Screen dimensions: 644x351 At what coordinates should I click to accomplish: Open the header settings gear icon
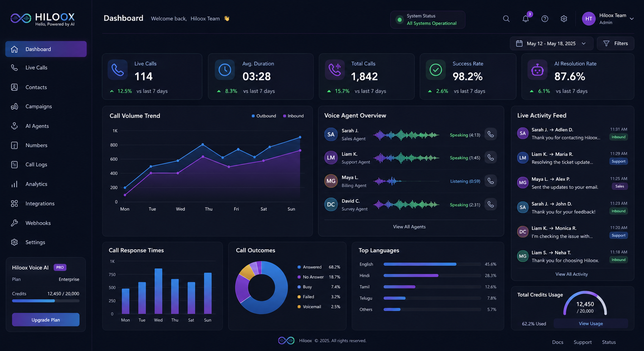[x=564, y=19]
